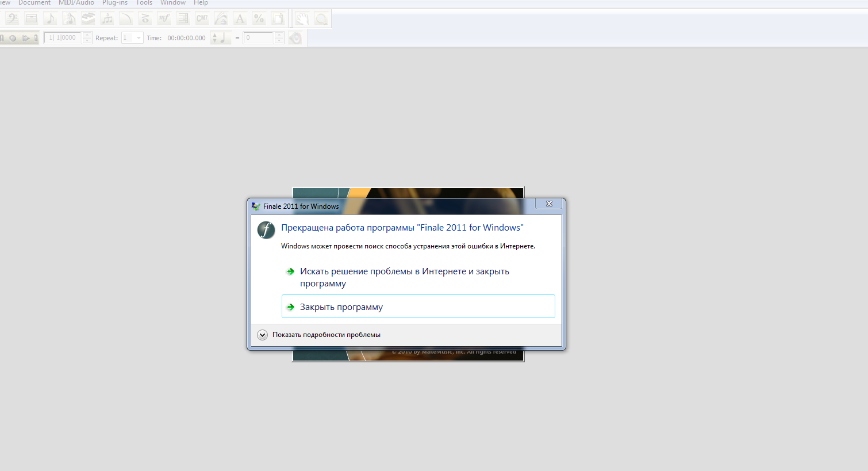Viewport: 868px width, 471px height.
Task: Select the HyperScribe keyboard tool
Action: 88,19
